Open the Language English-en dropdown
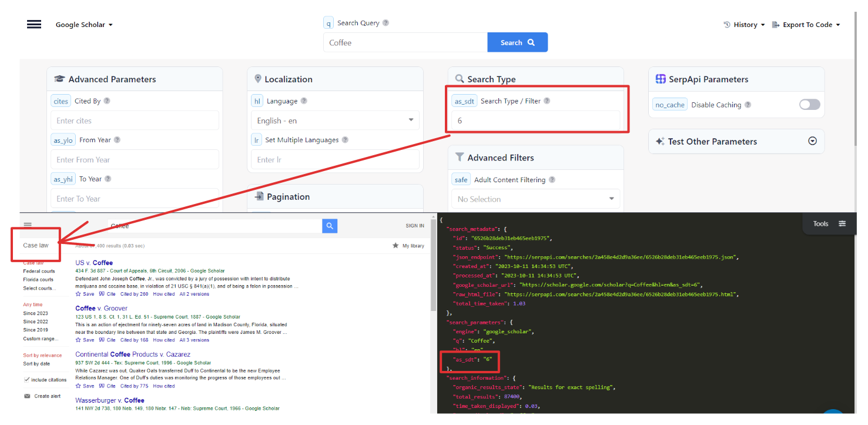Viewport: 868px width, 425px height. coord(335,121)
